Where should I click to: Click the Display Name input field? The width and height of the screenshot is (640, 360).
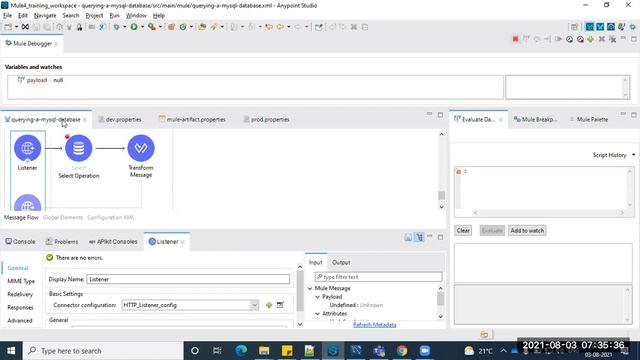(188, 279)
